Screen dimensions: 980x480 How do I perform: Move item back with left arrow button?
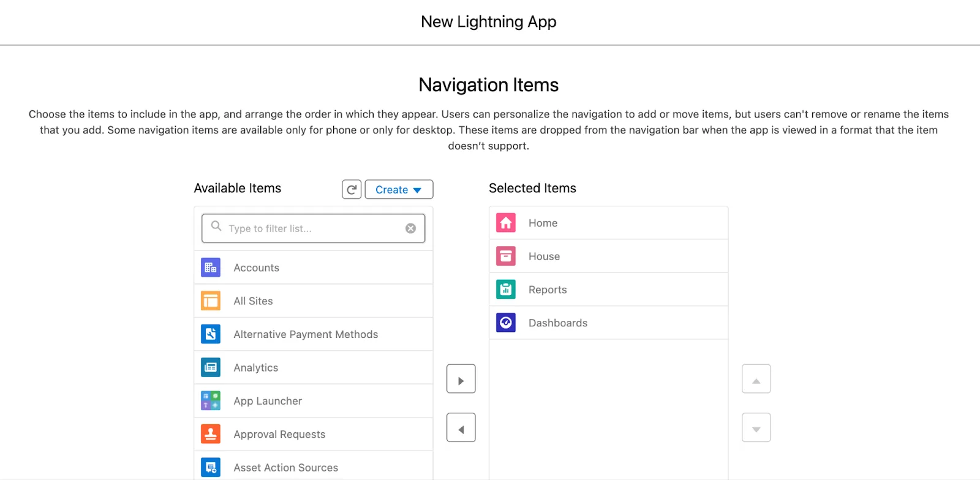[x=461, y=427]
